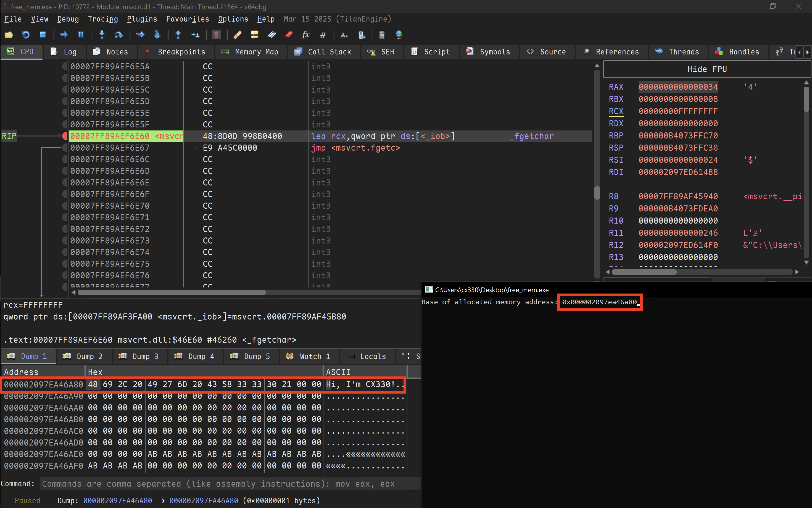This screenshot has height=508, width=812.
Task: Step into with the down-arrow icon
Action: point(102,35)
